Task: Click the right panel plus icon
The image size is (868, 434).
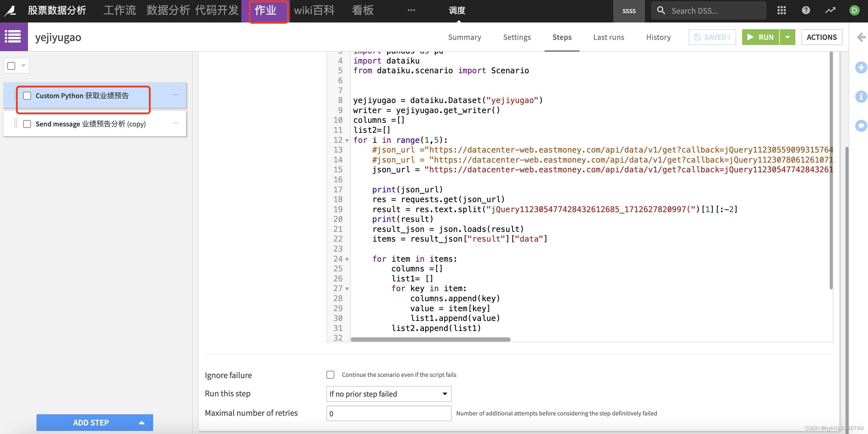Action: 861,67
